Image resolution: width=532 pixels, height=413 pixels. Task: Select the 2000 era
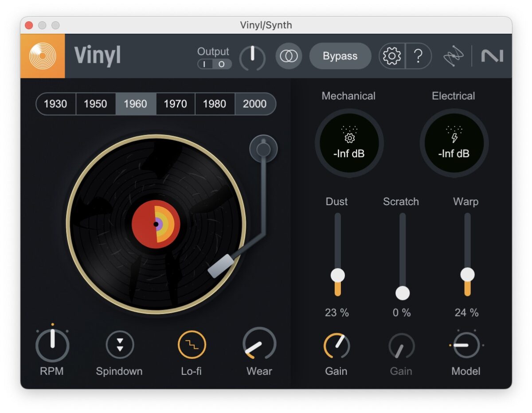click(x=255, y=104)
